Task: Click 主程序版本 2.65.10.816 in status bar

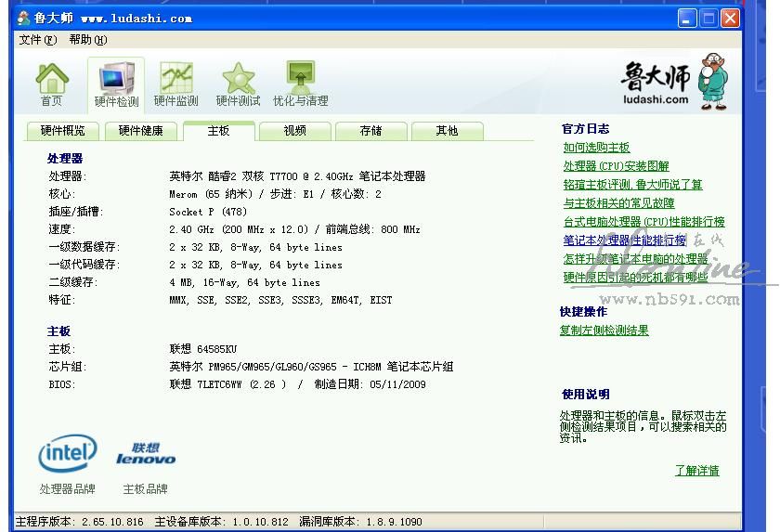Action: pyautogui.click(x=80, y=522)
